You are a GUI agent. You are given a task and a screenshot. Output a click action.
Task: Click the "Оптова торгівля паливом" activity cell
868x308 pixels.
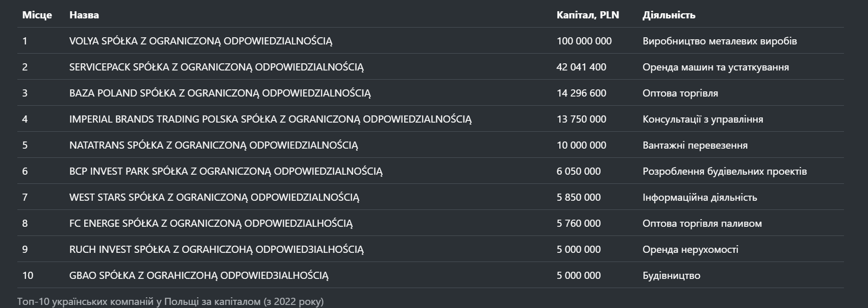point(702,224)
